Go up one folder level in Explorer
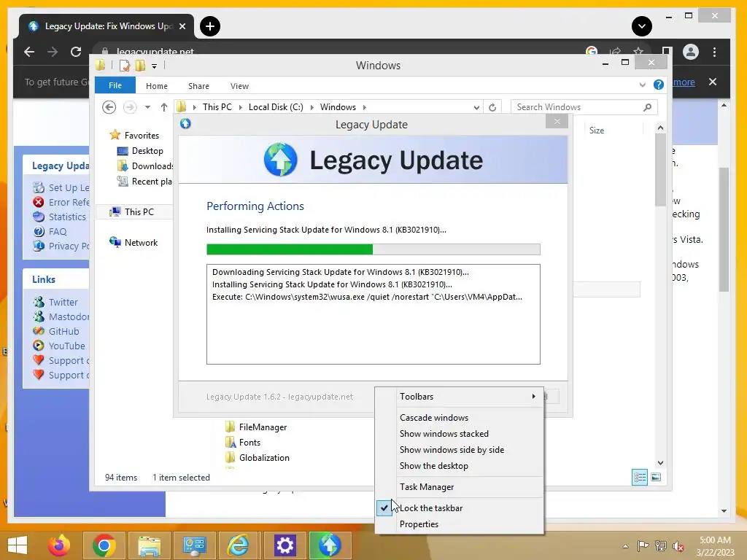This screenshot has height=560, width=747. coord(164,107)
